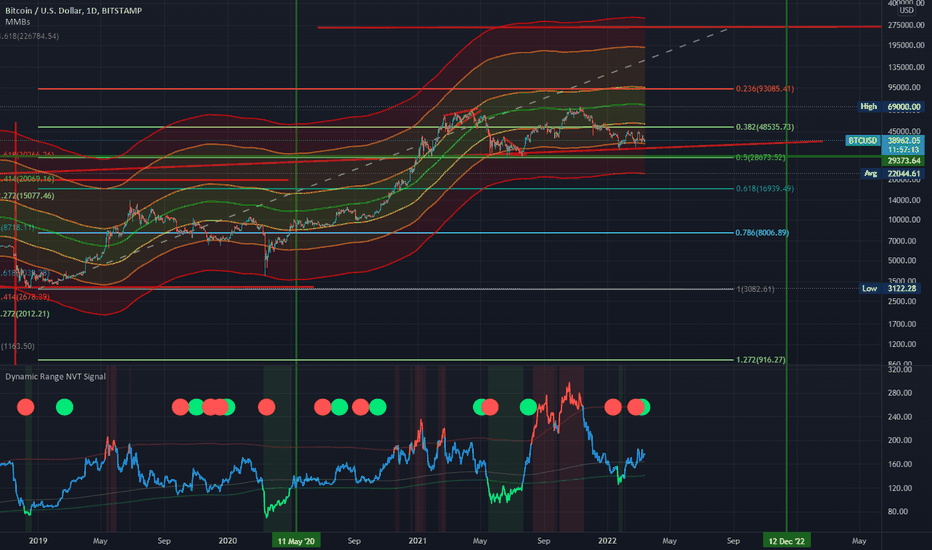Select the MMBs indicator label
The width and height of the screenshot is (932, 550).
point(17,22)
